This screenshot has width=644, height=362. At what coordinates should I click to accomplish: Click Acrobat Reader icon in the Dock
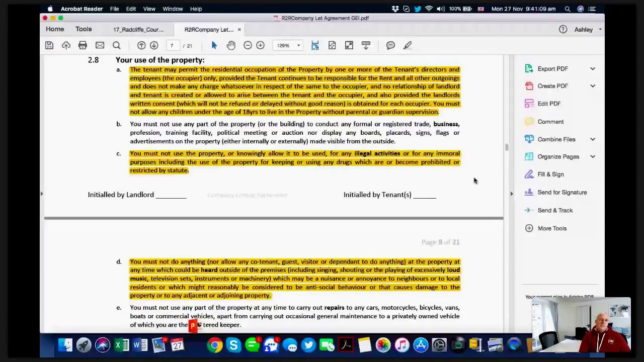pyautogui.click(x=346, y=345)
